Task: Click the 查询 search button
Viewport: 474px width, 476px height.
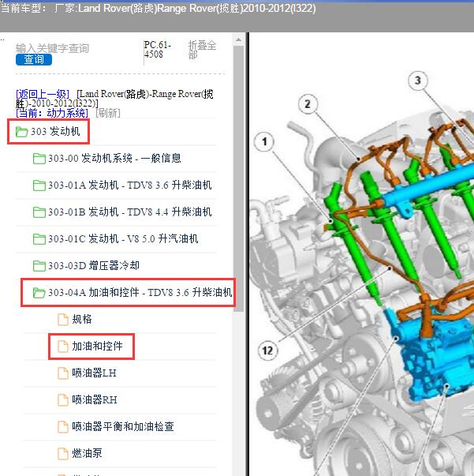Action: 33,59
